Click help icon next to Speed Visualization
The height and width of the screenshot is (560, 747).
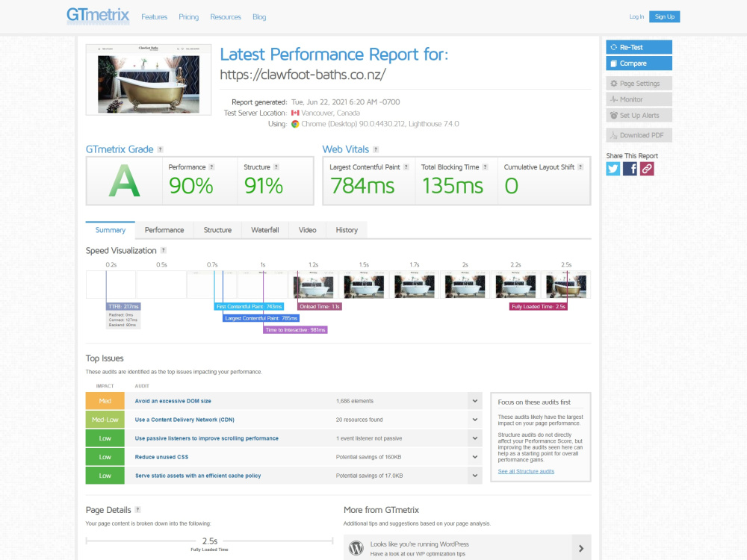coord(164,250)
